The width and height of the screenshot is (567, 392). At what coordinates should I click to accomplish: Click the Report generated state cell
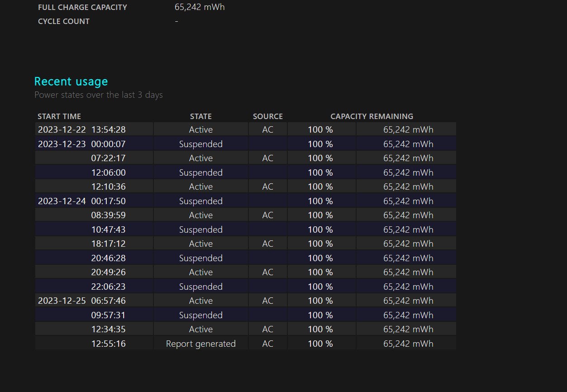[x=200, y=344]
